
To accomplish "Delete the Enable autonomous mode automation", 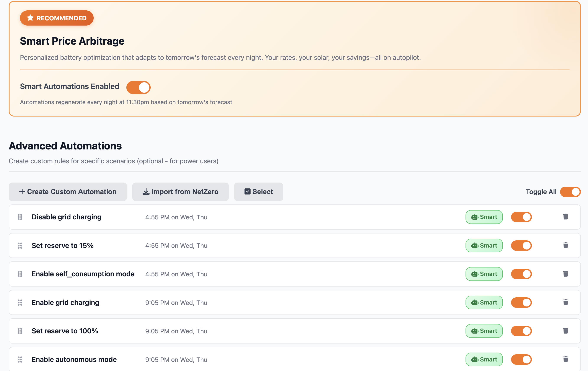I will point(565,359).
